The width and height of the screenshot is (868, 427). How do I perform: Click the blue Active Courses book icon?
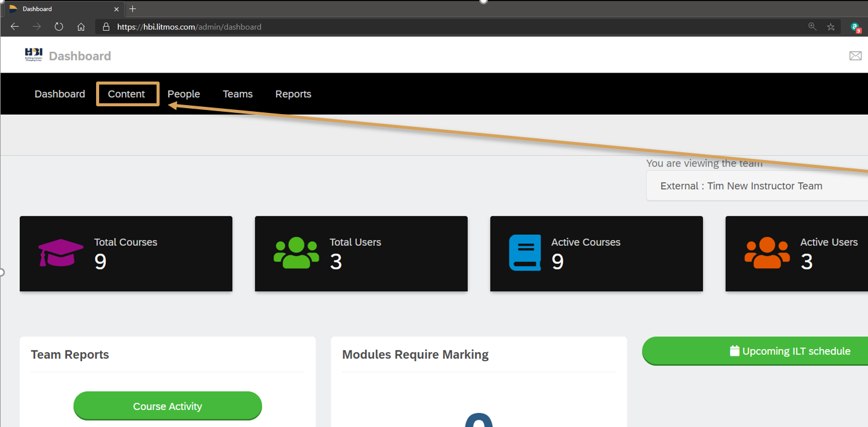(x=525, y=252)
